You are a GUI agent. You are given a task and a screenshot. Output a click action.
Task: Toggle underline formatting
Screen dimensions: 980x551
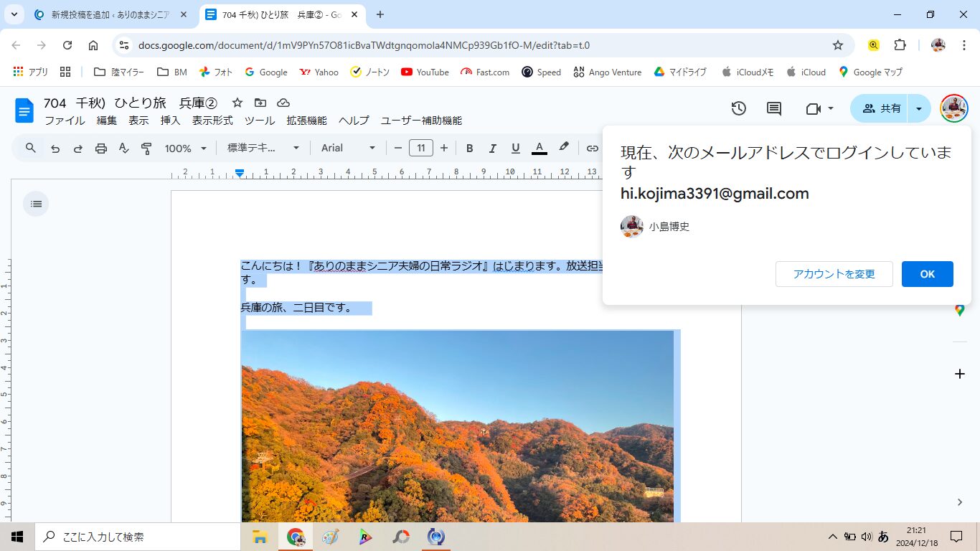[515, 149]
